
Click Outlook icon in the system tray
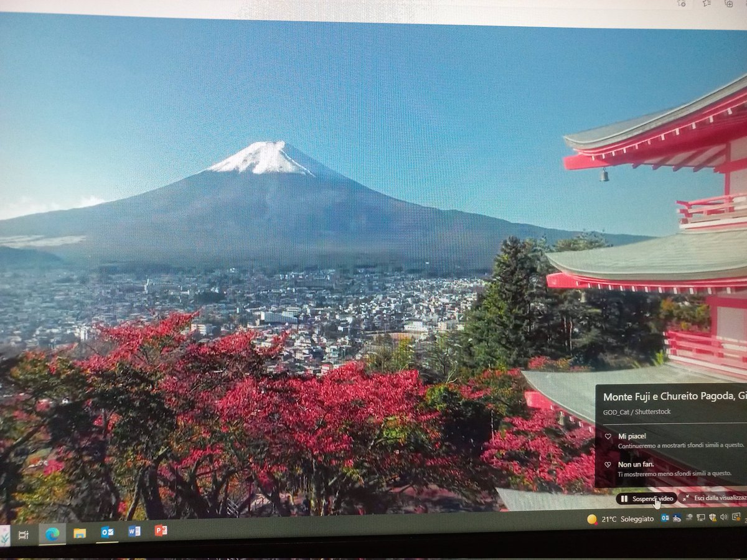(x=665, y=518)
